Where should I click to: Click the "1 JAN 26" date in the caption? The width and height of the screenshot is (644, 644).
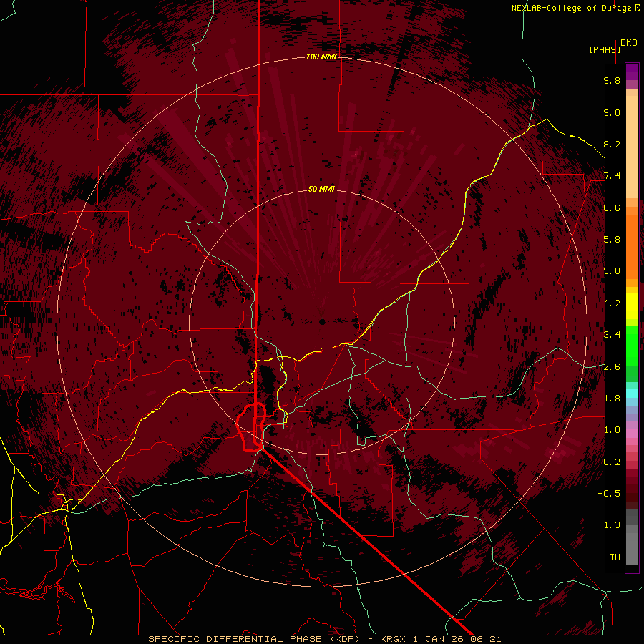439,639
